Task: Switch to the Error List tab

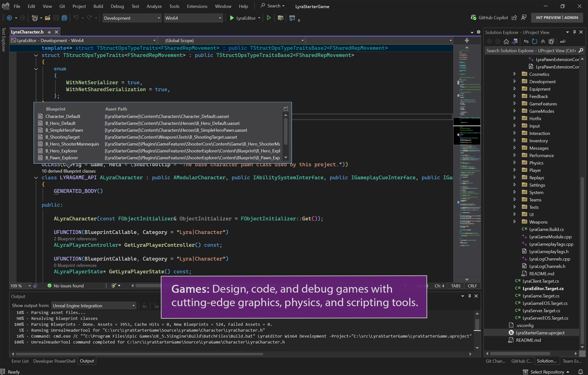Action: tap(20, 361)
